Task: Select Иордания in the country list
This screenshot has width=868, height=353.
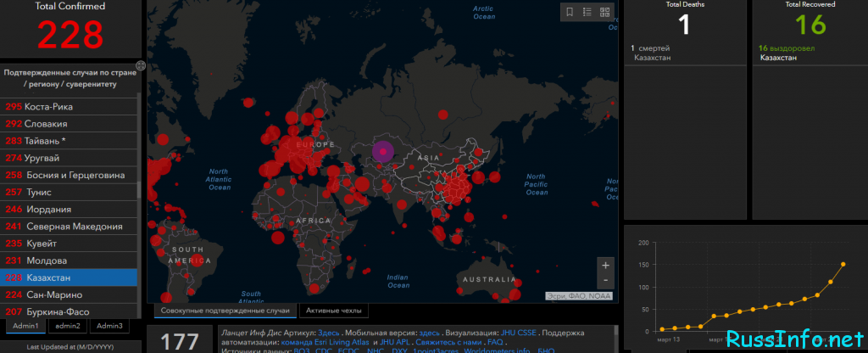Action: click(69, 210)
